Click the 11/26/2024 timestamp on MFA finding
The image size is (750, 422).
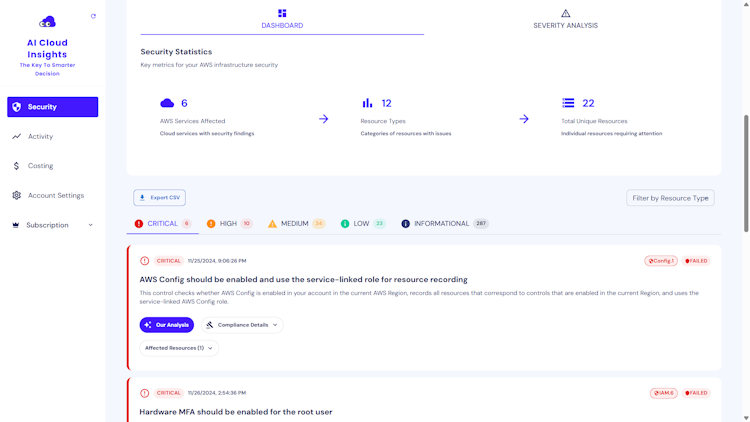tap(217, 393)
